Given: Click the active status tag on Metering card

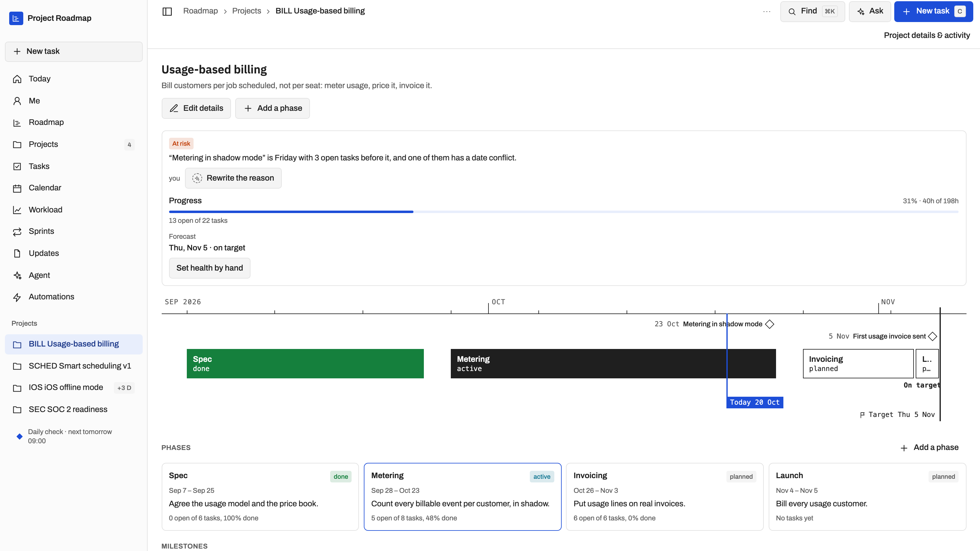Looking at the screenshot, I should [542, 477].
